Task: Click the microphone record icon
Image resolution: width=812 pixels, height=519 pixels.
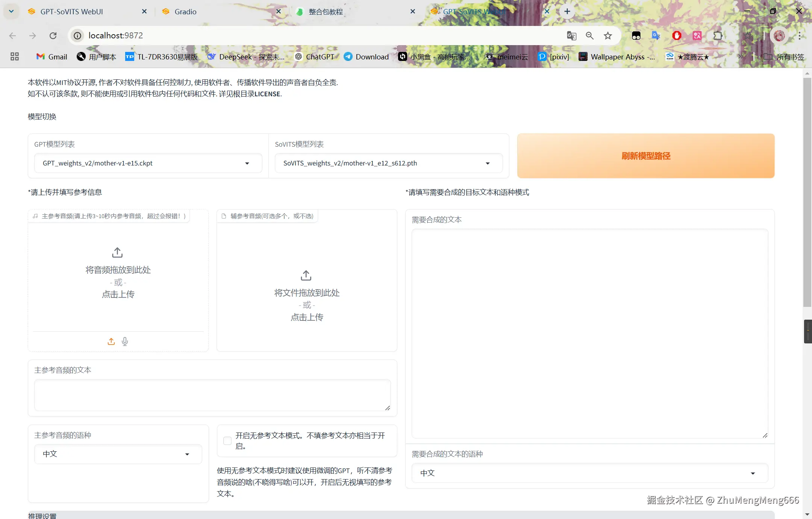Action: (125, 341)
